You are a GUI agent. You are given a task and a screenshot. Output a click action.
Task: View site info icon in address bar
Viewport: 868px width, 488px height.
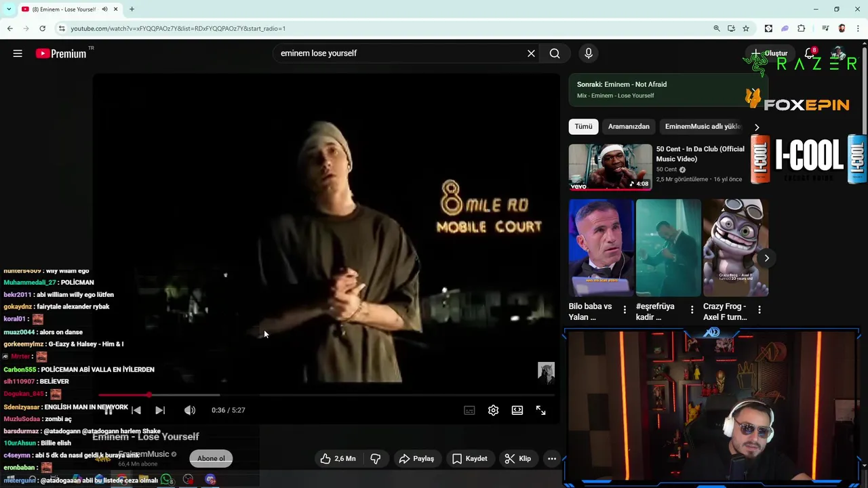tap(62, 28)
